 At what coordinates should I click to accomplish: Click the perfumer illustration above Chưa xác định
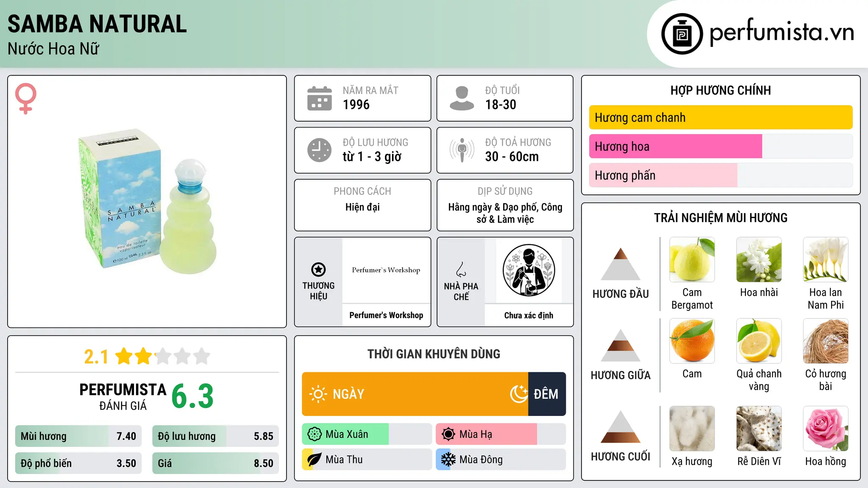tap(529, 270)
